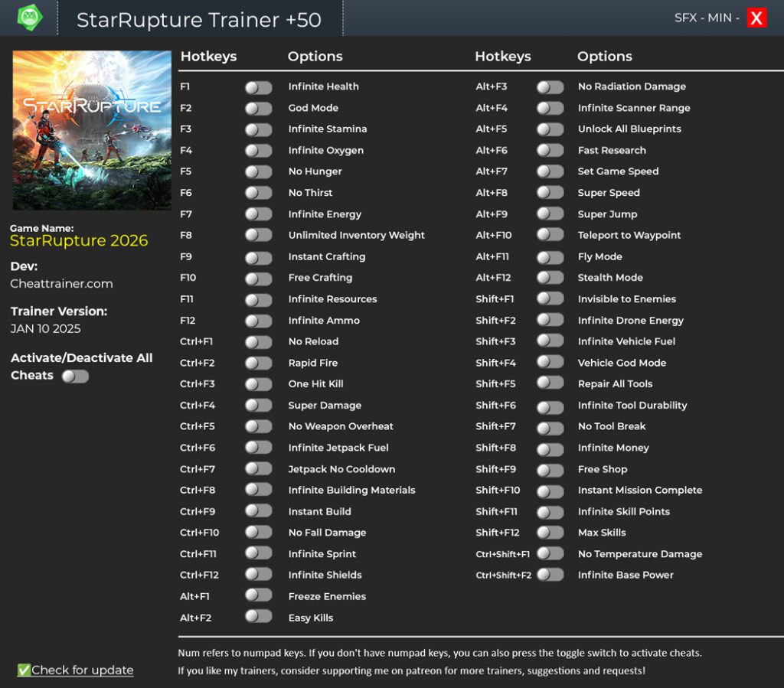
Task: Toggle Infinite Jetpack Fuel cheat
Action: (259, 448)
